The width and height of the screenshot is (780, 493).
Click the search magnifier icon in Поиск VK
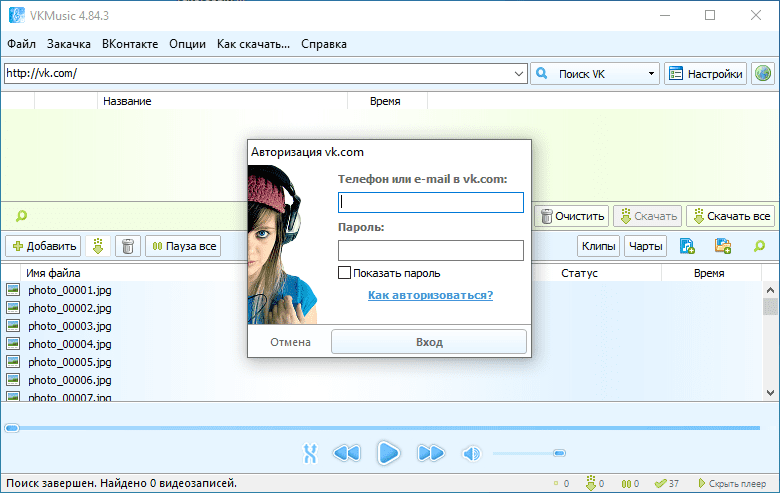point(542,74)
